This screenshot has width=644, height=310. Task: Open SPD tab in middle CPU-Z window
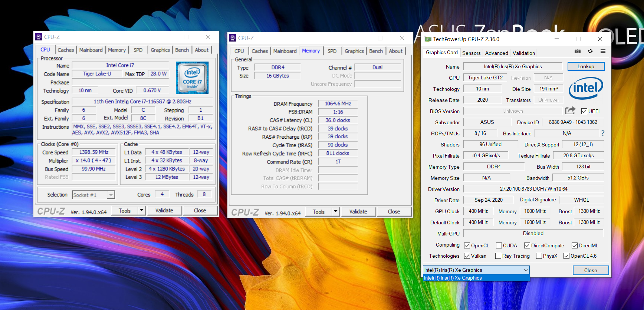332,51
